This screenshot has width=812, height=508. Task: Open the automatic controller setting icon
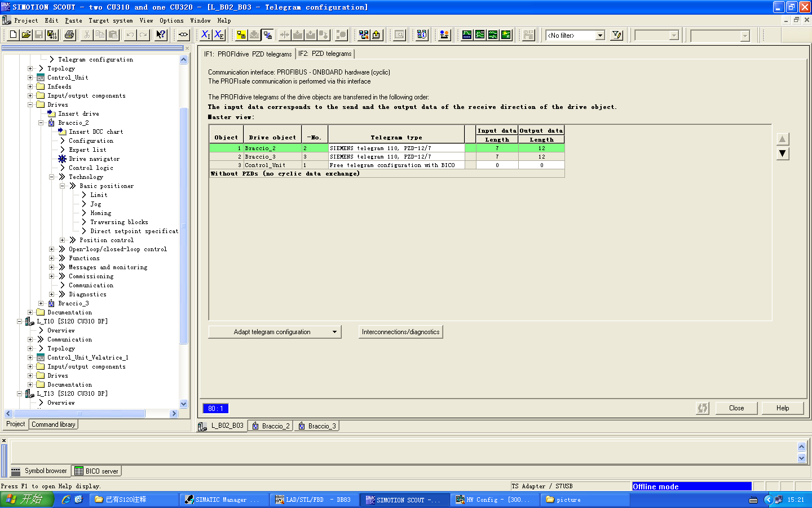pyautogui.click(x=506, y=35)
